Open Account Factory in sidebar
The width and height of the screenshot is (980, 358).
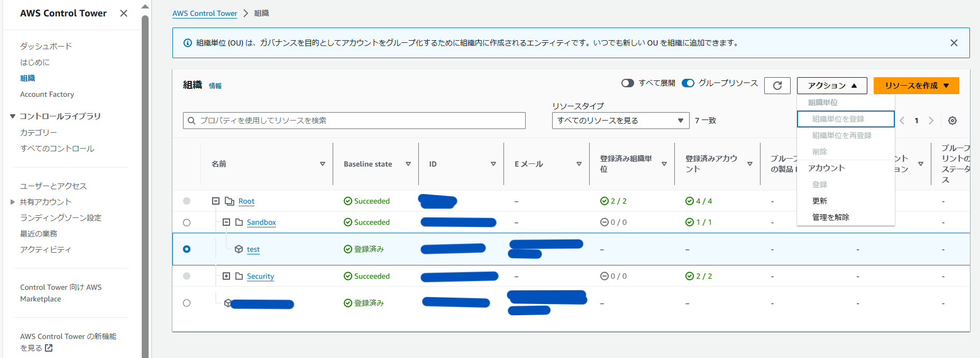[x=47, y=95]
